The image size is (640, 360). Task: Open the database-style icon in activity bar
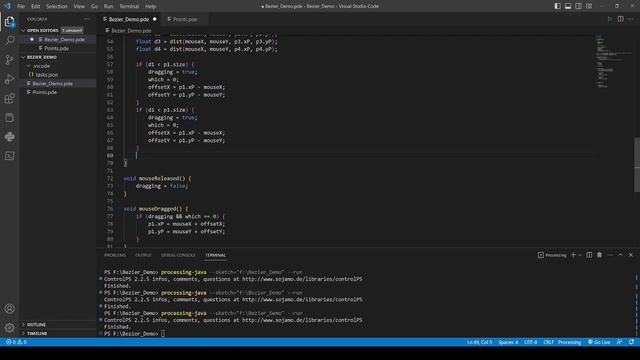tap(9, 118)
